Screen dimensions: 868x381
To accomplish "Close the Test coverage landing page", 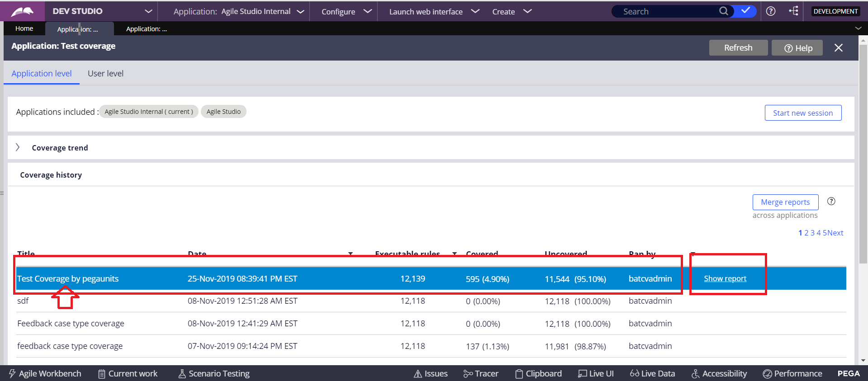I will pyautogui.click(x=839, y=48).
